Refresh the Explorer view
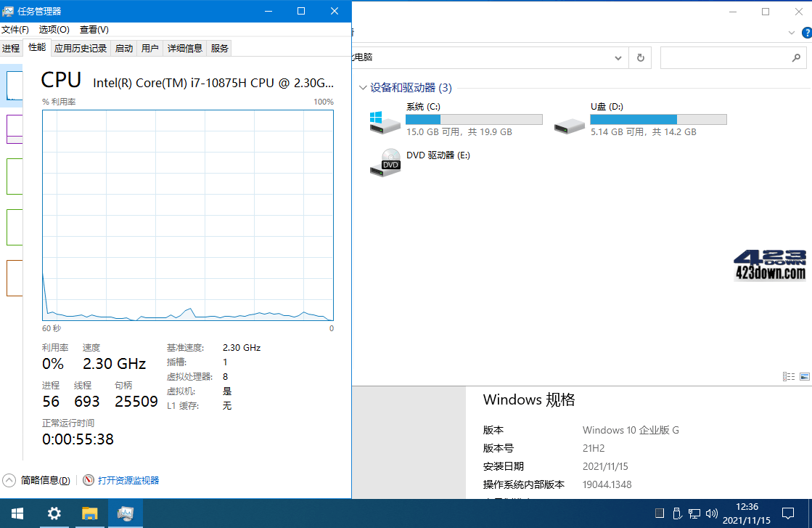 [x=640, y=57]
